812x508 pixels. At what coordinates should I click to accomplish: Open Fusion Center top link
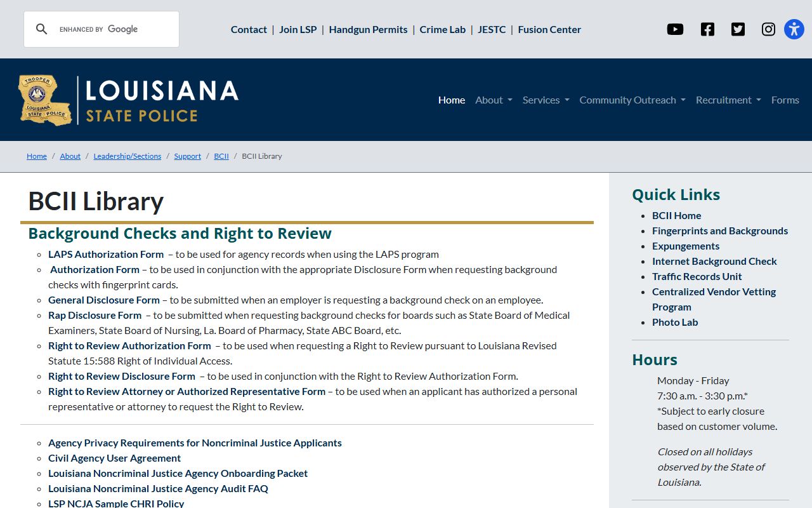click(549, 29)
